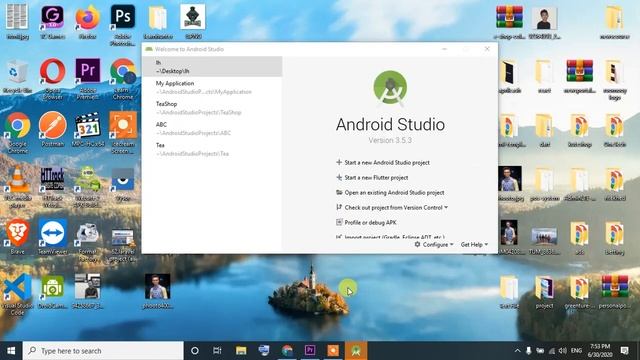Open the ABC recent project

click(212, 129)
